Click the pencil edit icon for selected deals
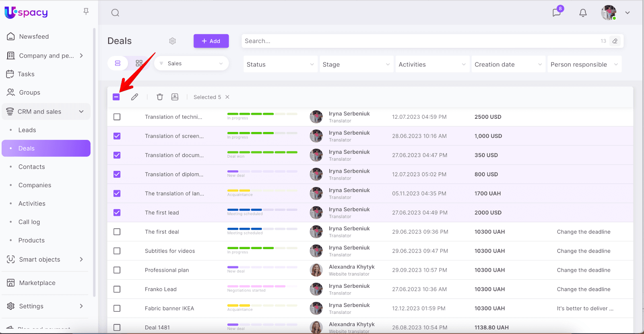Image resolution: width=644 pixels, height=334 pixels. 134,97
